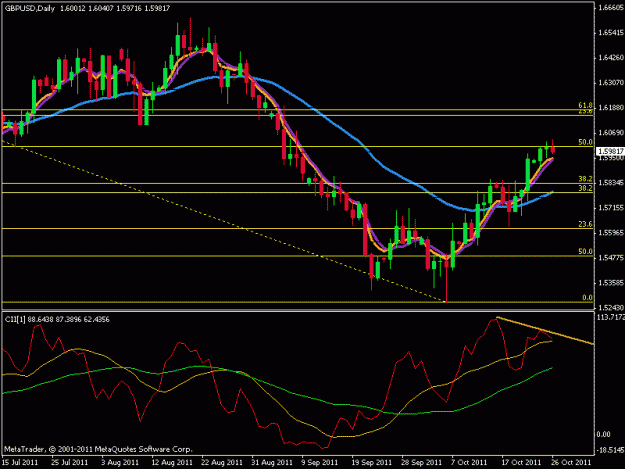Click the 1.64260 price scale value

coord(611,58)
